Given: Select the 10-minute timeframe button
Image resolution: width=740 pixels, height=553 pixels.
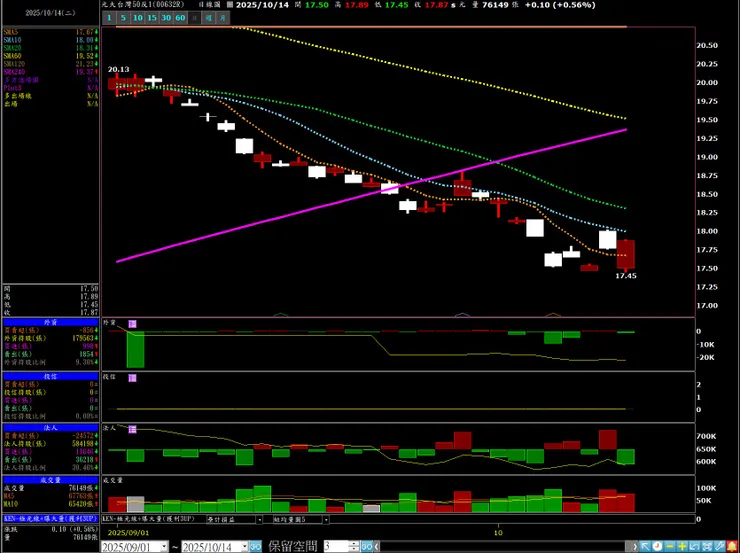Looking at the screenshot, I should [x=137, y=18].
